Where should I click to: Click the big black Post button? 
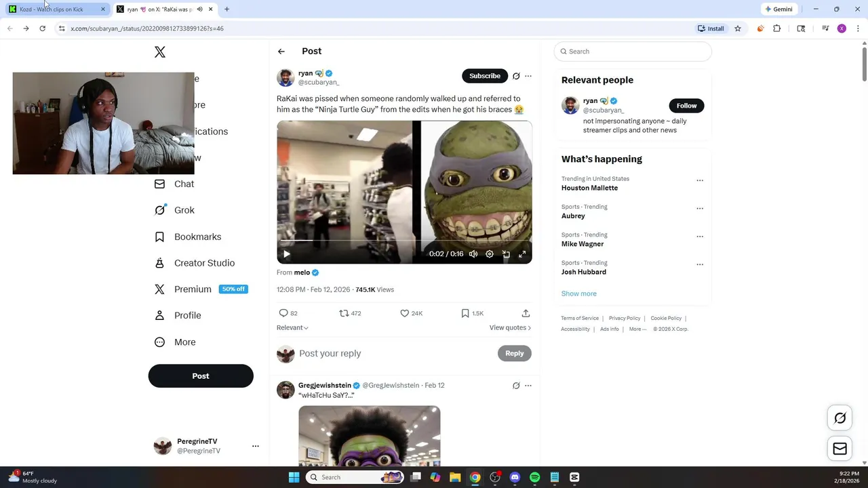pos(201,376)
